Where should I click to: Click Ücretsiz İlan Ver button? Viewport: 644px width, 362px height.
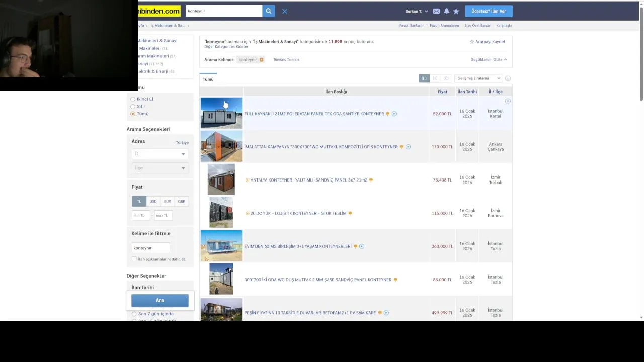489,11
